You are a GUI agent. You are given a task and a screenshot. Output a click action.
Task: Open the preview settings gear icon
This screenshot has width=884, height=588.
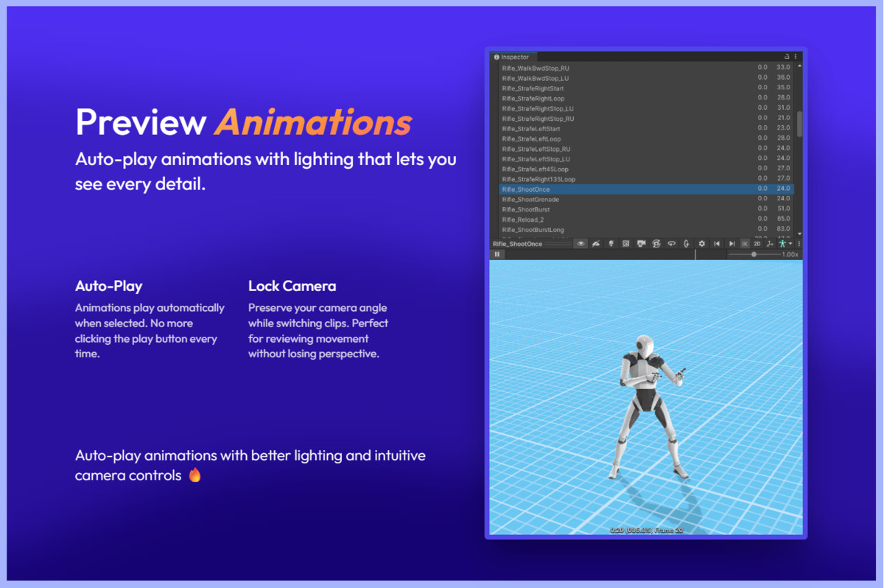[x=702, y=244]
